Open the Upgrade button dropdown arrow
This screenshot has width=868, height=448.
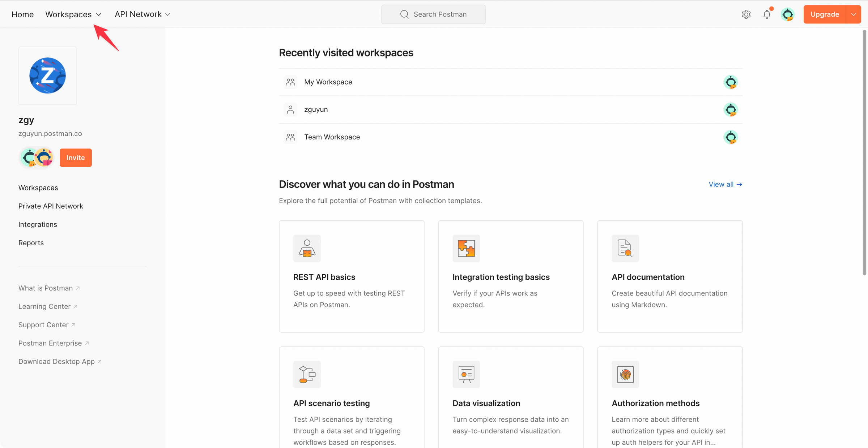pos(854,14)
